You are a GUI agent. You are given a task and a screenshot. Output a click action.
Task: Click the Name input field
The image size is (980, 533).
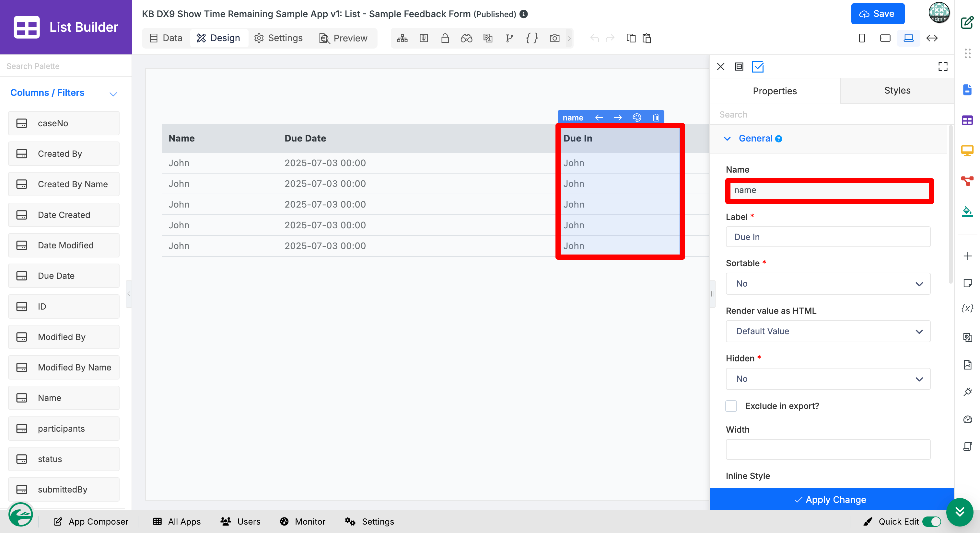click(x=829, y=190)
